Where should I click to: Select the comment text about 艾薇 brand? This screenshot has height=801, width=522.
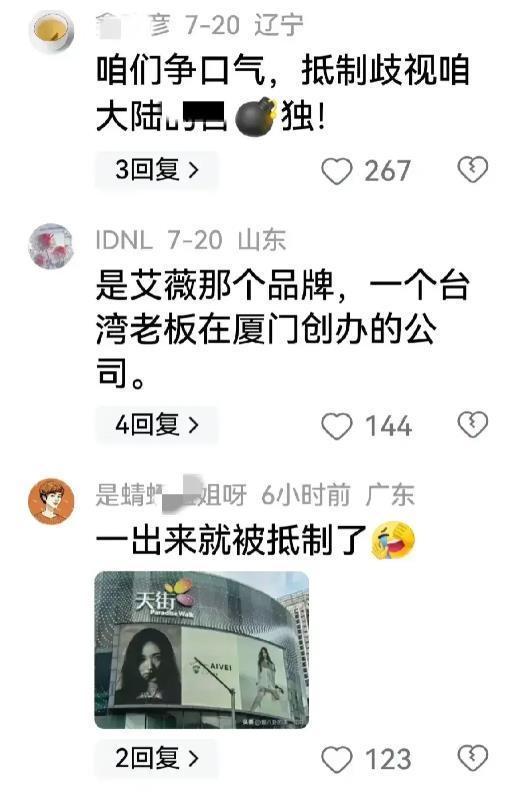[x=282, y=329]
